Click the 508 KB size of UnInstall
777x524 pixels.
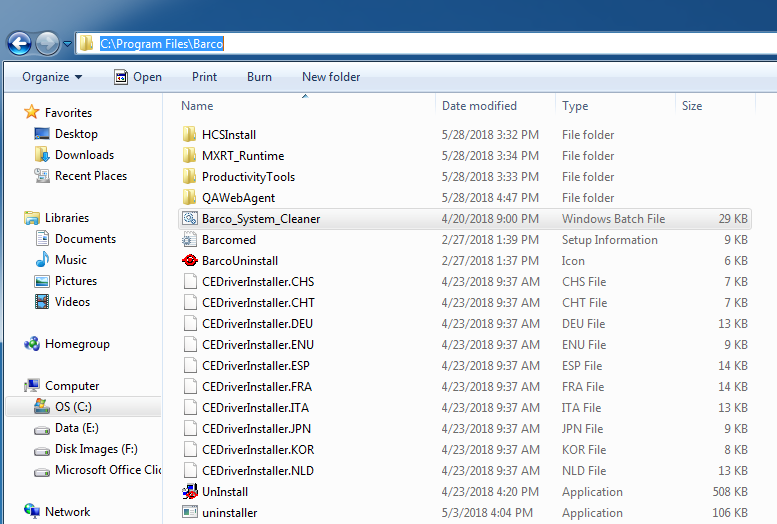(x=730, y=492)
